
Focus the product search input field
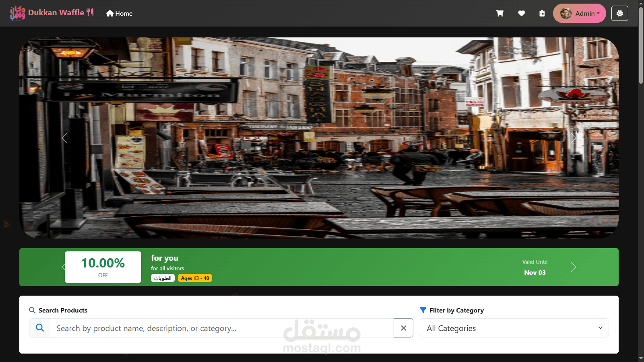(x=221, y=328)
